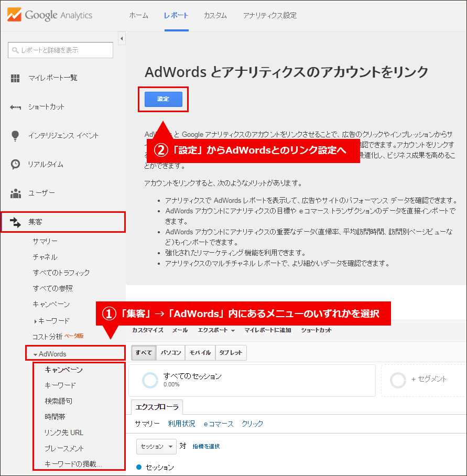Click the すべてのセッション segment circle
Viewport: 467px width, 476px height.
[x=150, y=380]
